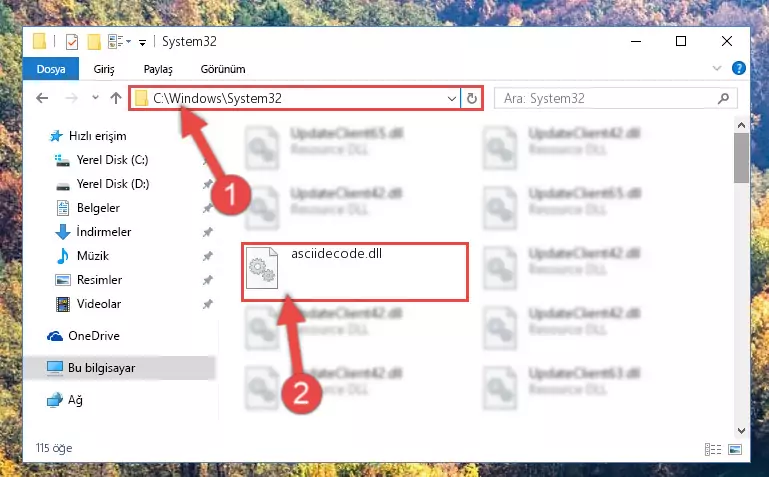Open the Paylaş ribbon tab
The image size is (769, 477).
pyautogui.click(x=158, y=69)
